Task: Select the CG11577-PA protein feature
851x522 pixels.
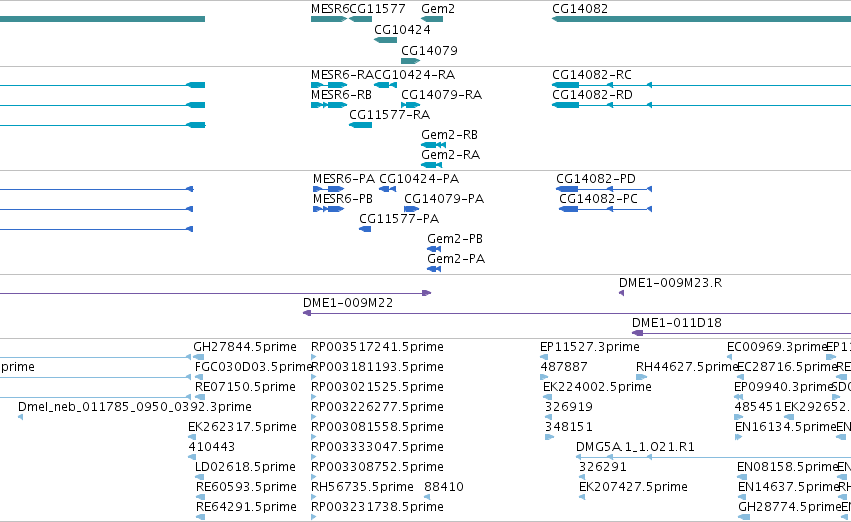Action: [365, 230]
